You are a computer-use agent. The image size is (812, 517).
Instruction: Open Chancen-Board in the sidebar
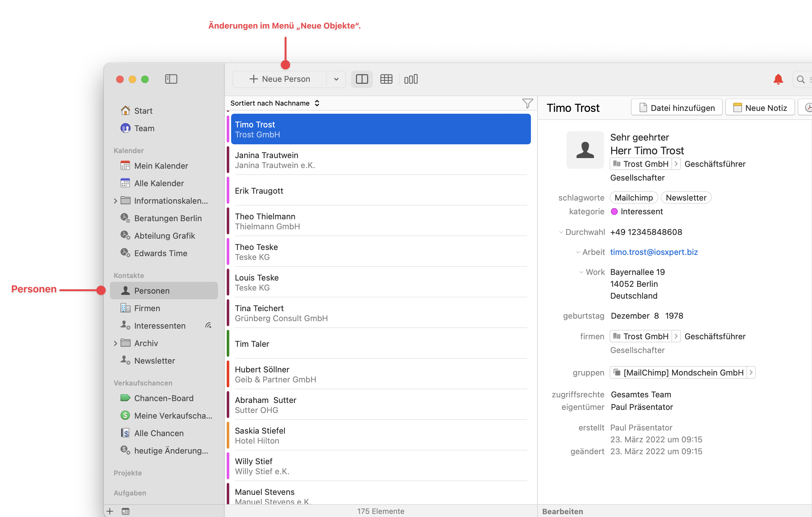tap(164, 398)
